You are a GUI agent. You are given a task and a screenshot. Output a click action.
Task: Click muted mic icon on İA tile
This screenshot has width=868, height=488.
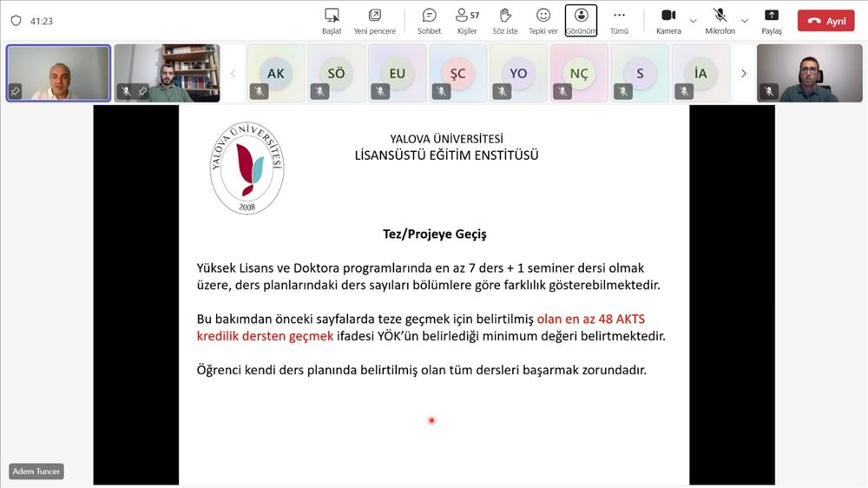coord(684,91)
